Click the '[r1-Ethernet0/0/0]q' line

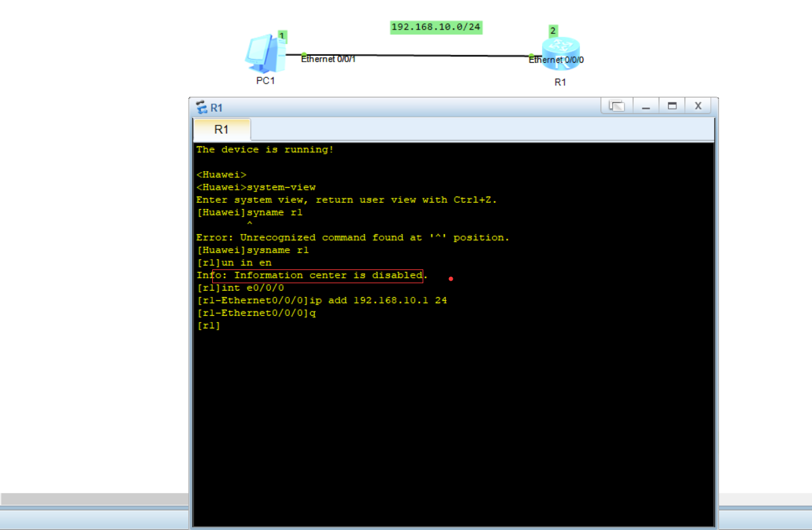pos(256,313)
